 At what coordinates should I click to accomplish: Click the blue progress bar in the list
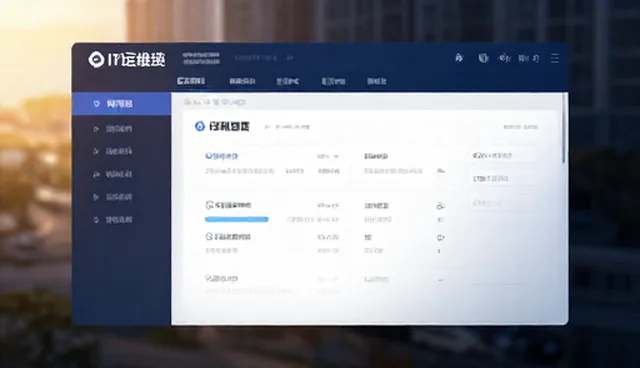coord(237,219)
